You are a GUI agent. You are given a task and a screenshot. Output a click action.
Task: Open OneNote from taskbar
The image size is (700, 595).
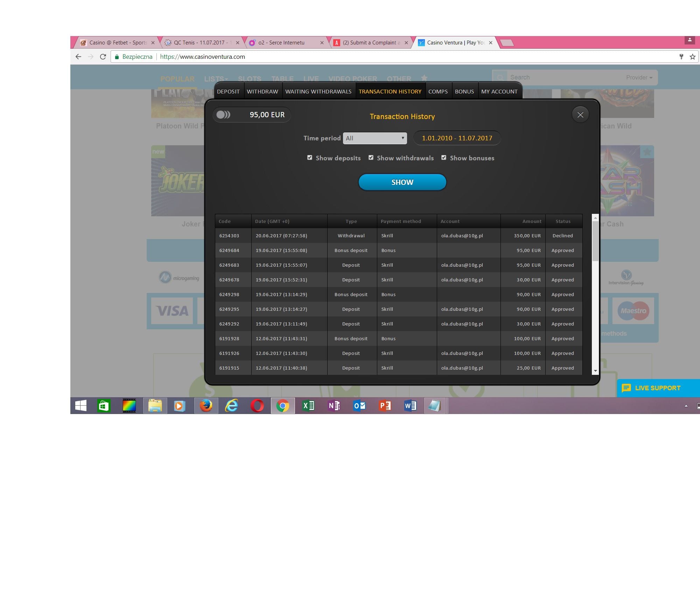pyautogui.click(x=334, y=406)
